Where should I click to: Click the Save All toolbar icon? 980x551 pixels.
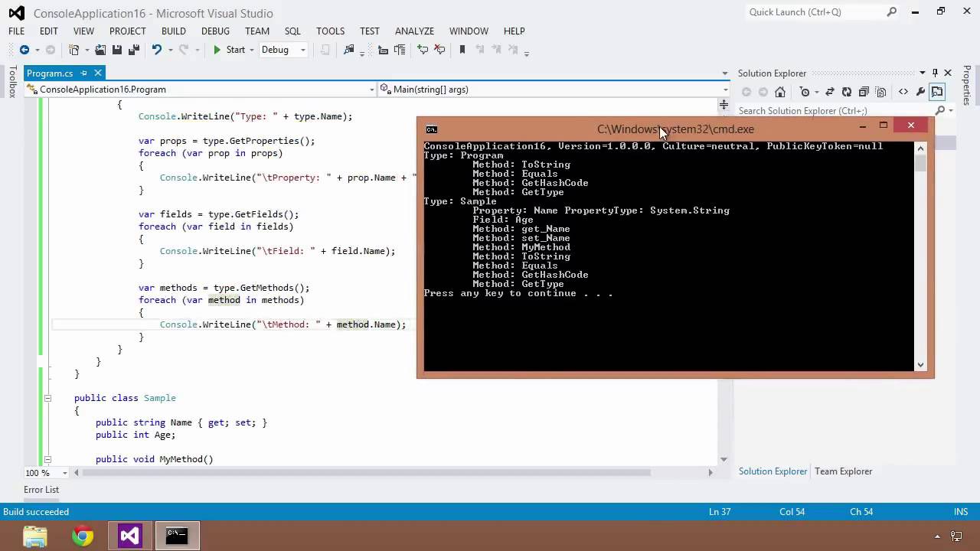133,50
